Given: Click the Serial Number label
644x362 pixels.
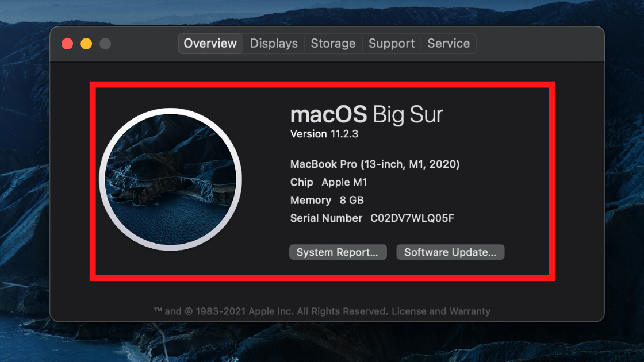Looking at the screenshot, I should (x=326, y=218).
